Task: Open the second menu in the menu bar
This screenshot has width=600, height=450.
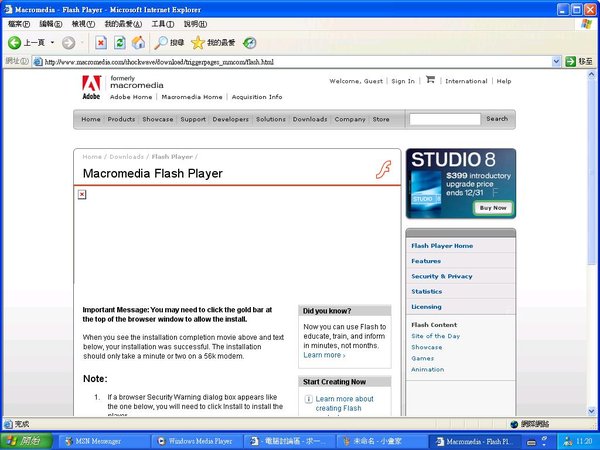Action: (51, 24)
